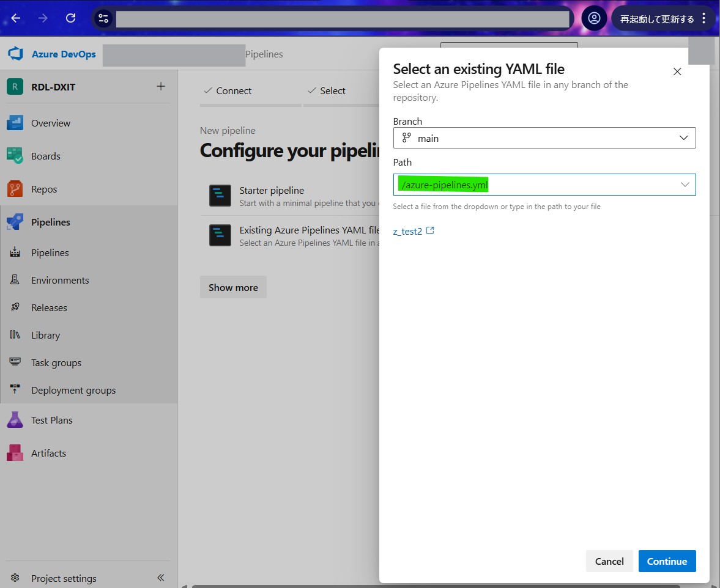Click the Artifacts icon
This screenshot has height=588, width=720.
(x=15, y=453)
